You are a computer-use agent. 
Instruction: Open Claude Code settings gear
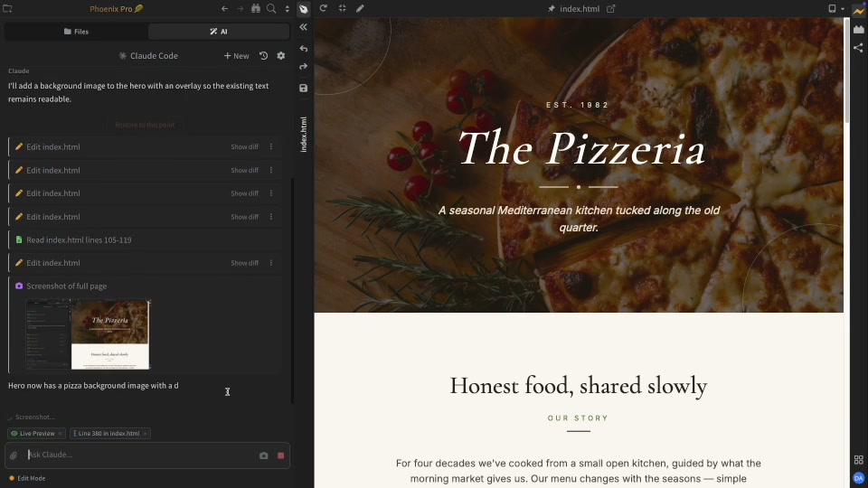click(x=281, y=56)
